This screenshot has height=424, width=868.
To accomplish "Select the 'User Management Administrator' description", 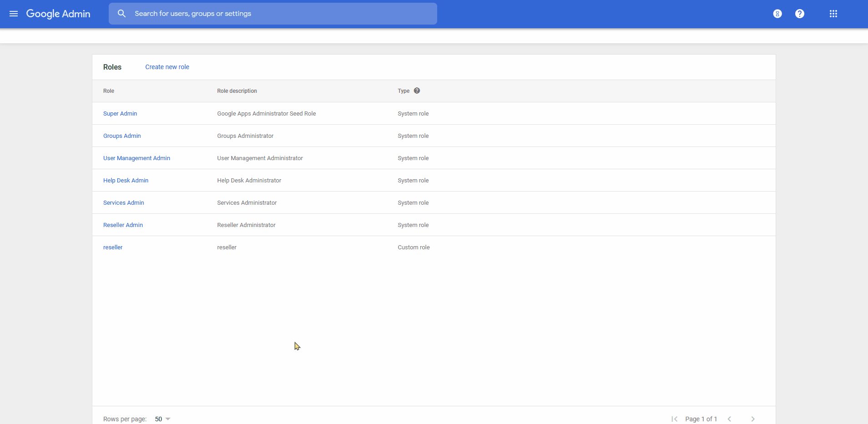I will [x=260, y=158].
